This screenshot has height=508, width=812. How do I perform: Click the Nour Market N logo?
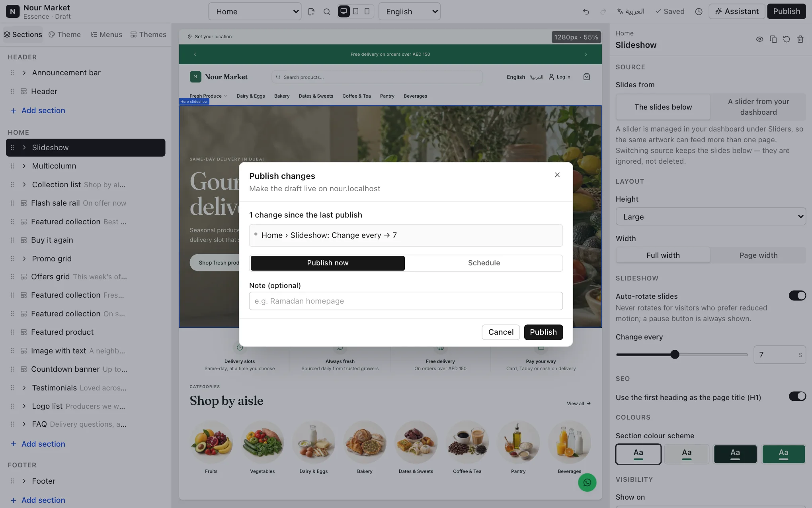tap(12, 12)
